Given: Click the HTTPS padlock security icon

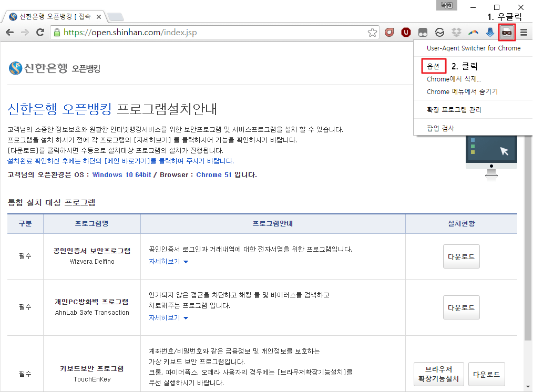Looking at the screenshot, I should click(x=56, y=32).
